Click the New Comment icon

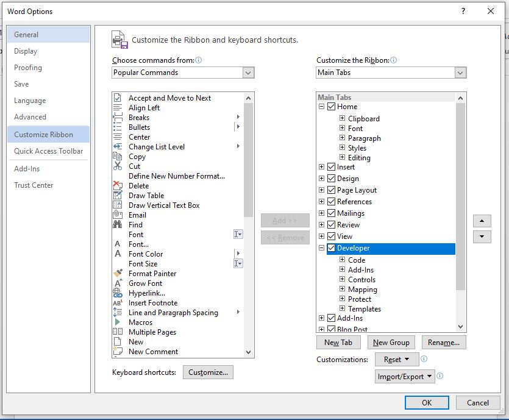118,351
